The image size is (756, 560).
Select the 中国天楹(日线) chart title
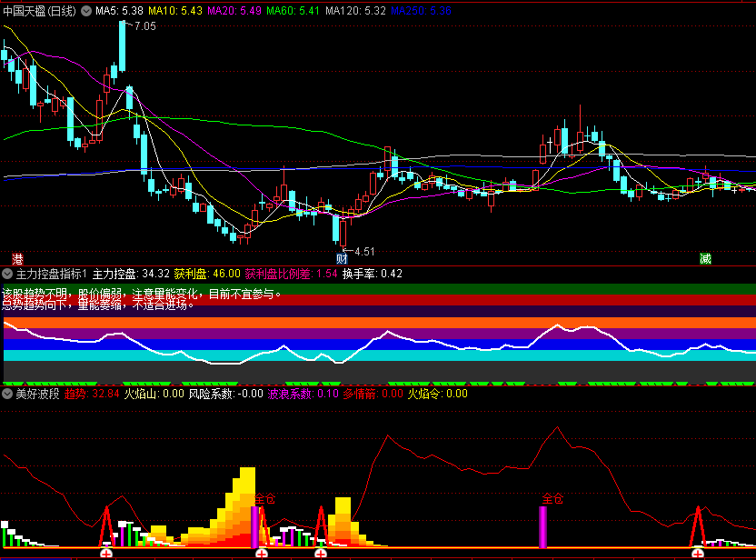tap(40, 11)
